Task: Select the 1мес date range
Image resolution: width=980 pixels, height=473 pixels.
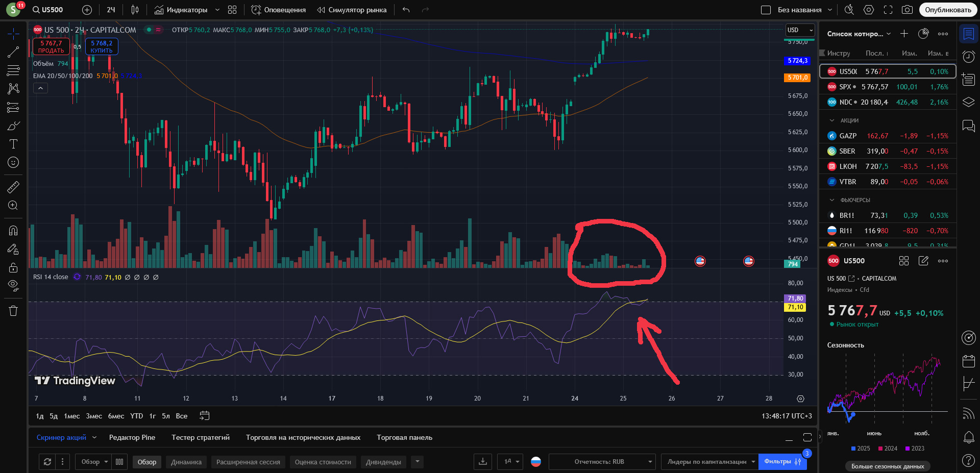Action: [x=71, y=416]
